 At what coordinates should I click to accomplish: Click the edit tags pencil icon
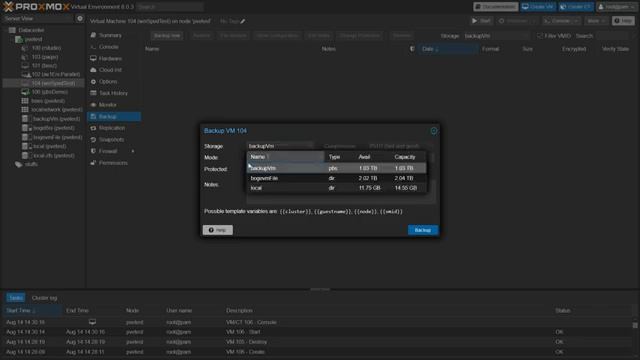[x=243, y=21]
